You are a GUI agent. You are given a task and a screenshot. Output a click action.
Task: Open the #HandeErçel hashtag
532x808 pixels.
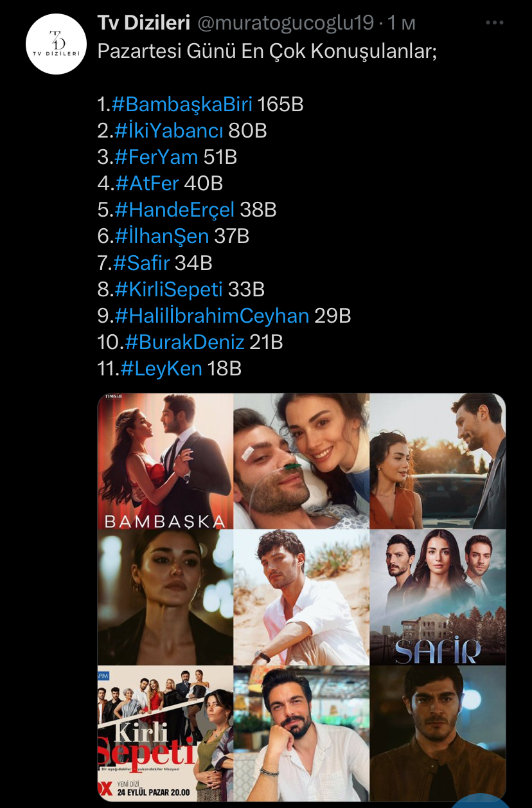coord(175,210)
